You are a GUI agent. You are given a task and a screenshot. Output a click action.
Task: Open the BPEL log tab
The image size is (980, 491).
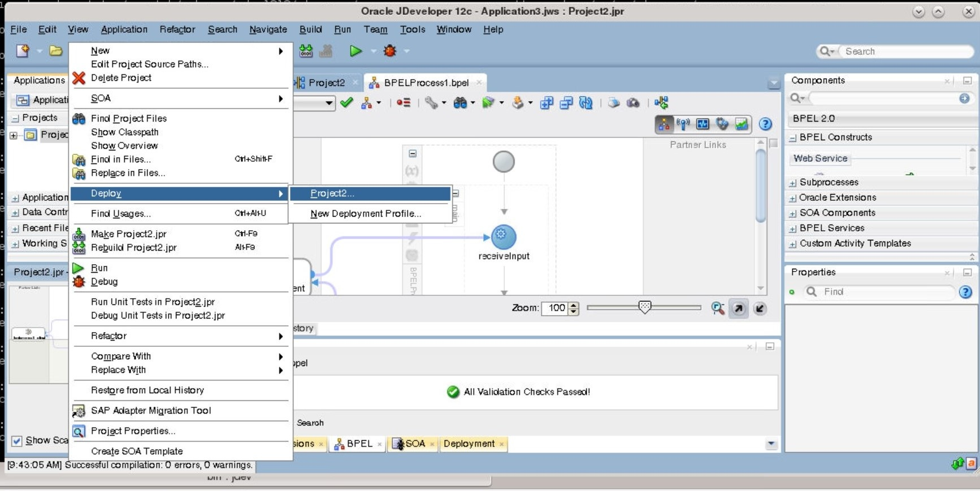[358, 444]
